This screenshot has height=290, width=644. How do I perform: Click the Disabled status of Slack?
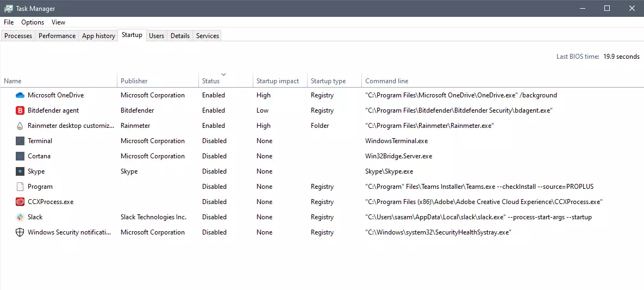click(214, 217)
